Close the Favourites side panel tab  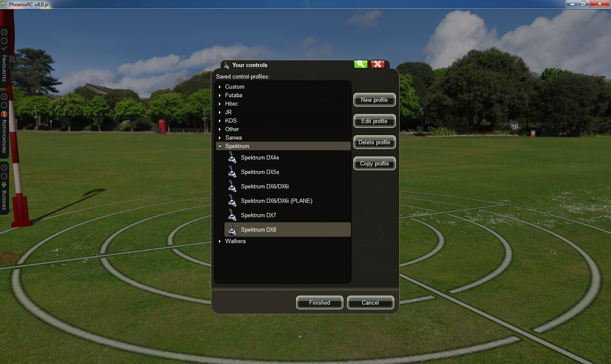[x=4, y=32]
